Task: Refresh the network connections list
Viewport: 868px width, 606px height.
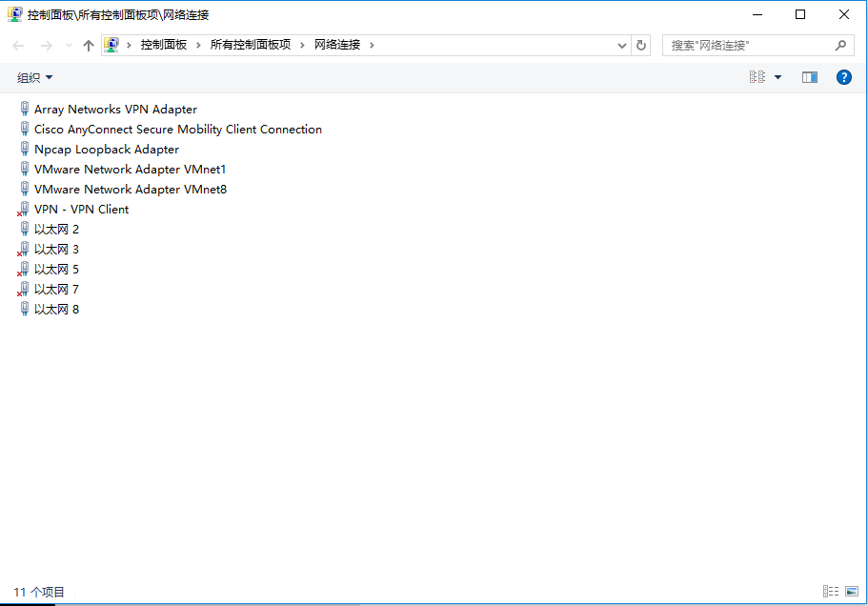Action: [x=641, y=45]
